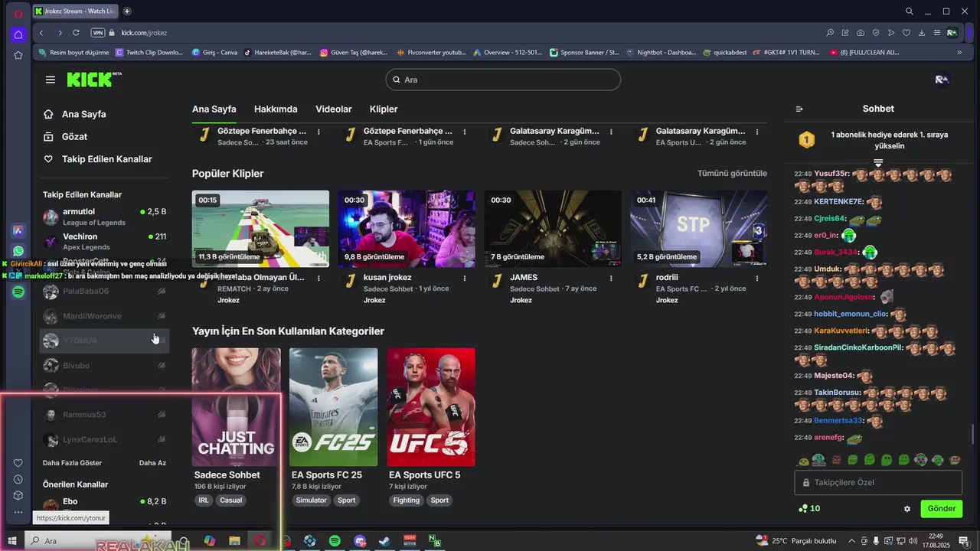Open options for first Galatasaray Karagümrük video
This screenshot has height=551, width=980.
click(611, 132)
